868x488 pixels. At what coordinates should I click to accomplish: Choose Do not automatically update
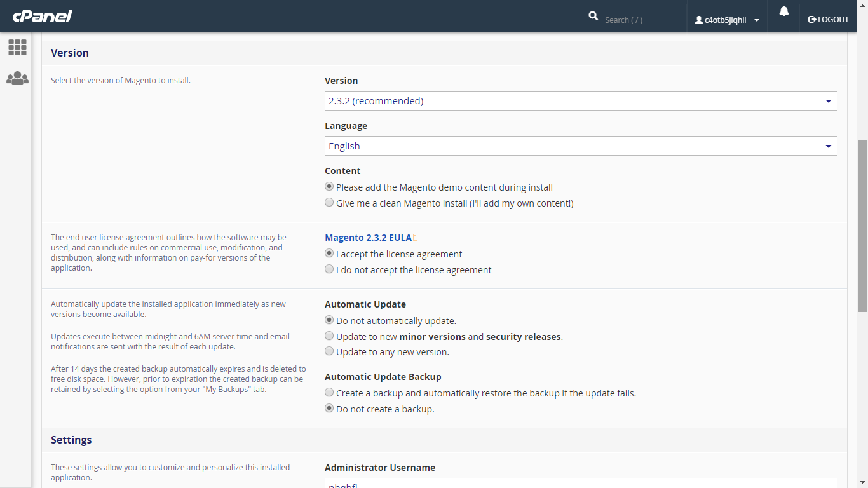point(329,320)
